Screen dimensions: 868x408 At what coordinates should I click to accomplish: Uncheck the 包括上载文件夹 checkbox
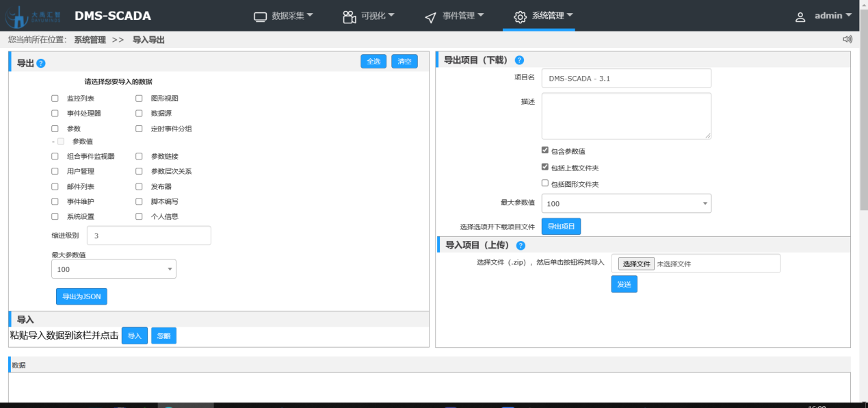point(545,166)
